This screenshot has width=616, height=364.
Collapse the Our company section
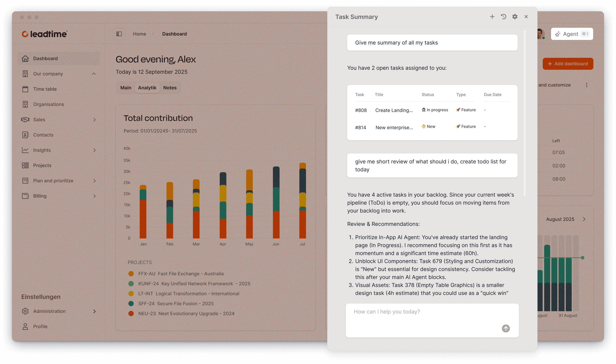[94, 74]
